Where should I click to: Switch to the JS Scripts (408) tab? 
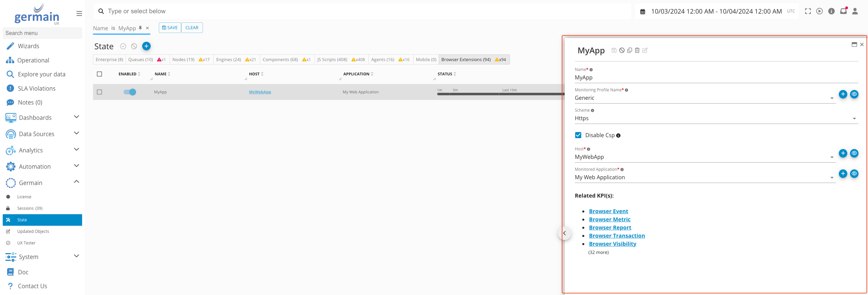(x=332, y=60)
